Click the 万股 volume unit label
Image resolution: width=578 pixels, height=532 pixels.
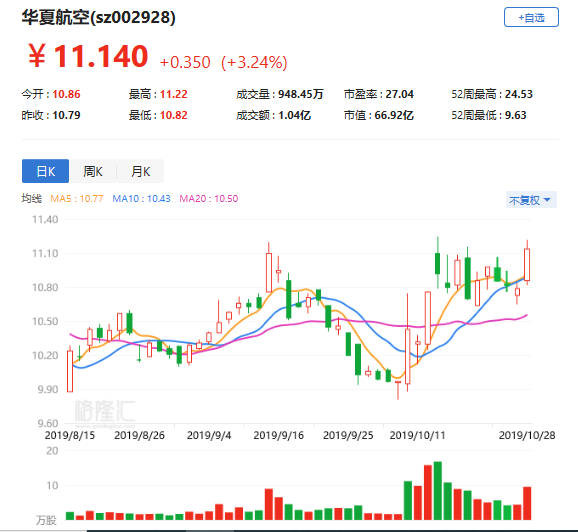click(46, 521)
